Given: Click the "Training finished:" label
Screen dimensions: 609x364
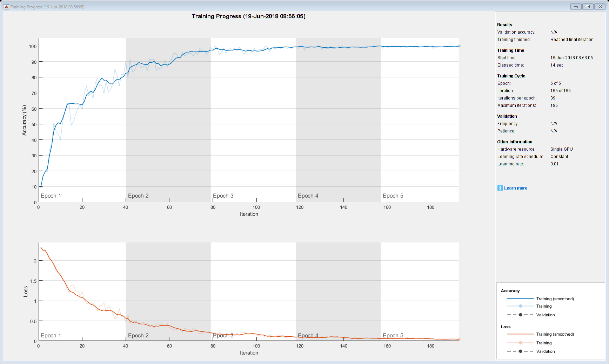Looking at the screenshot, I should 514,40.
